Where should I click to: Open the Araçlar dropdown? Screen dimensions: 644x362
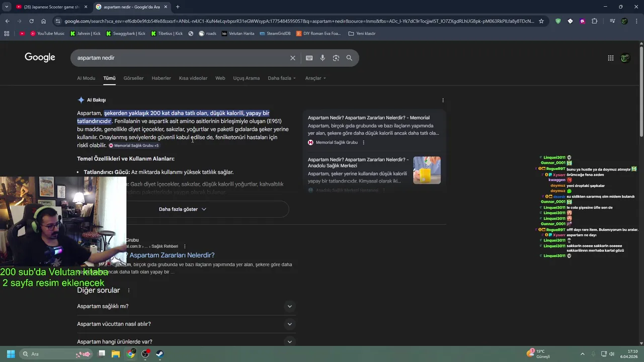(x=315, y=78)
